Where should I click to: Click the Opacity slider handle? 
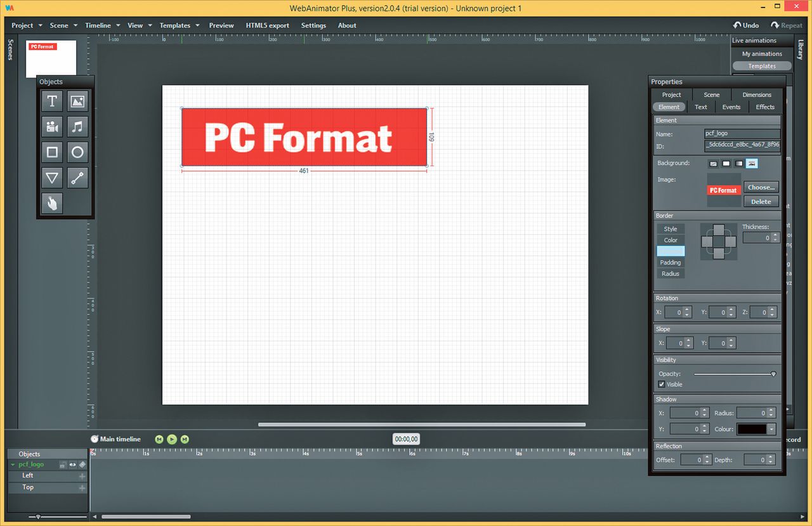773,374
